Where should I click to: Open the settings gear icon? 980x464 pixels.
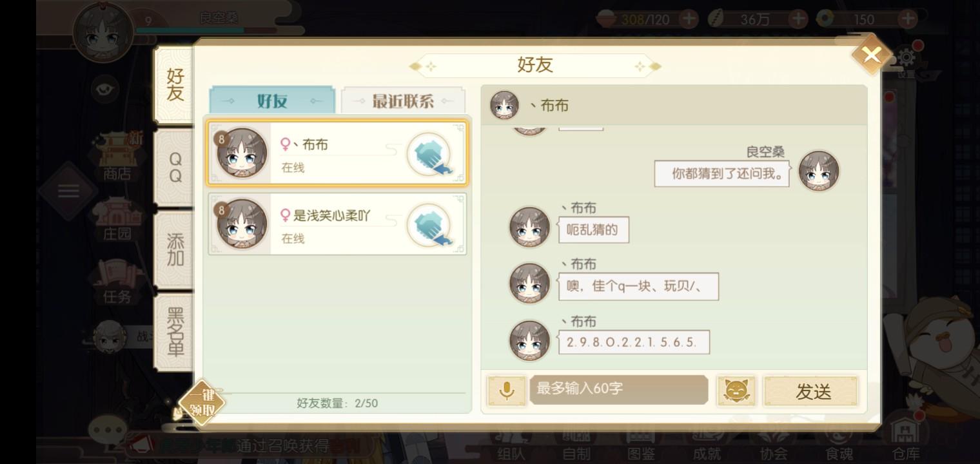point(906,58)
